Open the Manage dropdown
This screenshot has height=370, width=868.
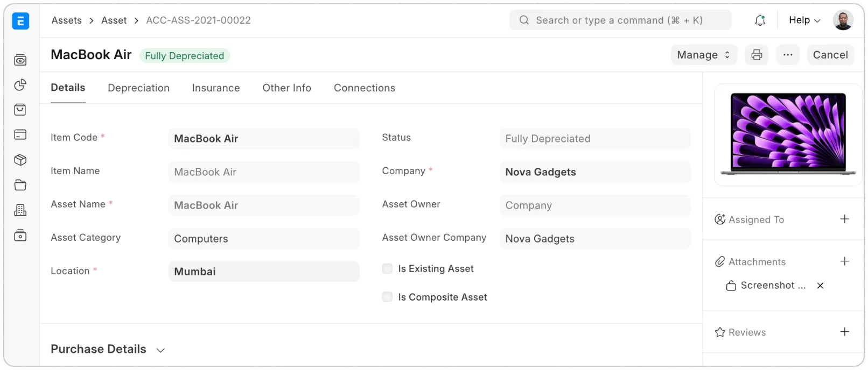(703, 55)
